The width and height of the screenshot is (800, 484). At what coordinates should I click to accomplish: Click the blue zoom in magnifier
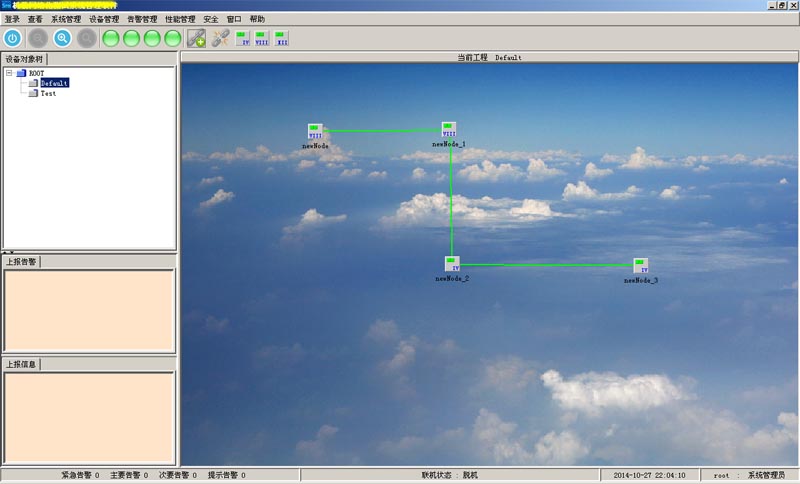(62, 38)
